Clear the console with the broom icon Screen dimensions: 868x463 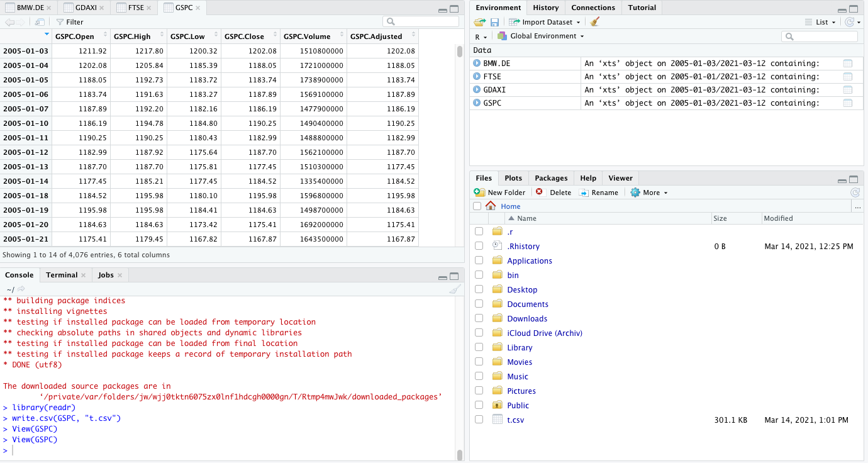[455, 289]
